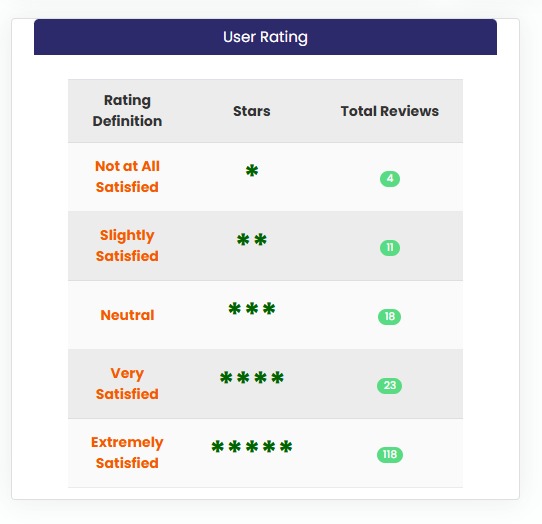Image resolution: width=542 pixels, height=524 pixels.
Task: Click the first star in the five-star row
Action: pos(217,447)
